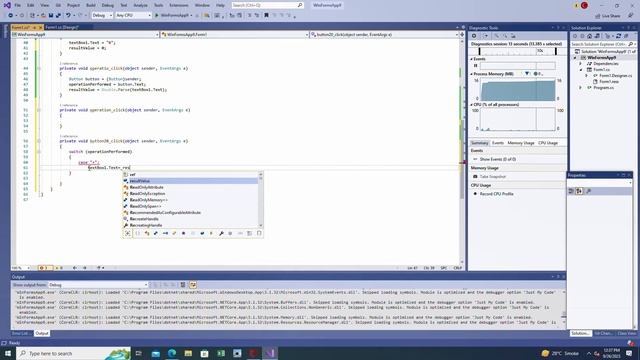Viewport: 640px width, 360px height.
Task: Click Take Snapshot
Action: point(493,177)
